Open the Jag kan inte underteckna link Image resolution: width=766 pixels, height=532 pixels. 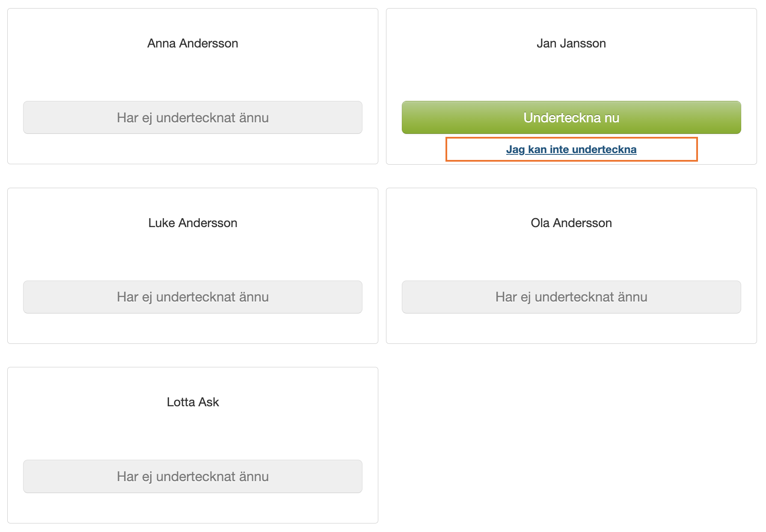(571, 149)
